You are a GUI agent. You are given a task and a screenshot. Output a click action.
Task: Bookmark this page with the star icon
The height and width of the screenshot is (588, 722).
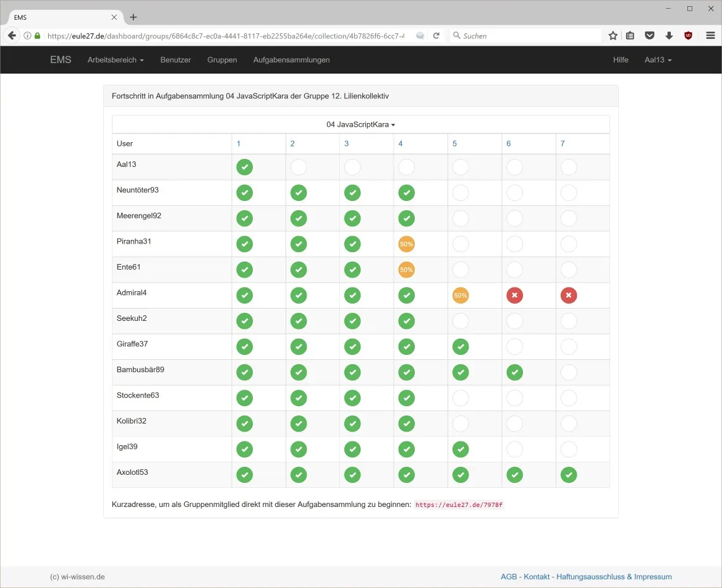[x=613, y=35]
